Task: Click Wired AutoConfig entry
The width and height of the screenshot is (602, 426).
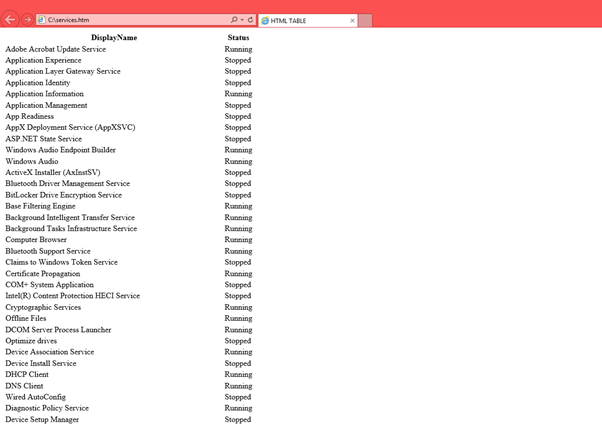Action: pyautogui.click(x=36, y=397)
